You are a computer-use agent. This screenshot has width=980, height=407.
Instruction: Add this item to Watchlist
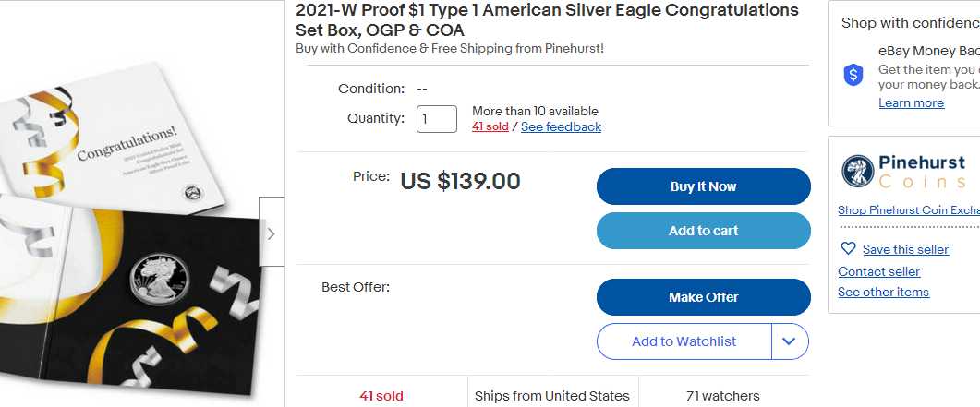(x=684, y=341)
